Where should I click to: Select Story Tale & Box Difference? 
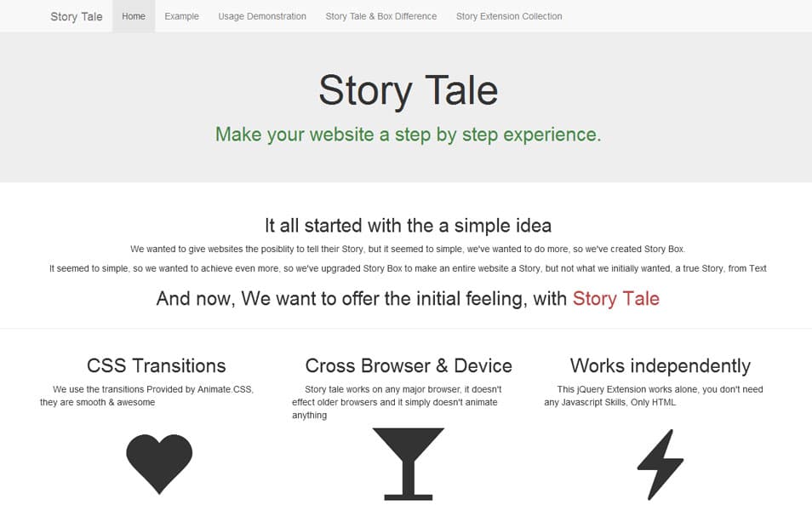380,15
